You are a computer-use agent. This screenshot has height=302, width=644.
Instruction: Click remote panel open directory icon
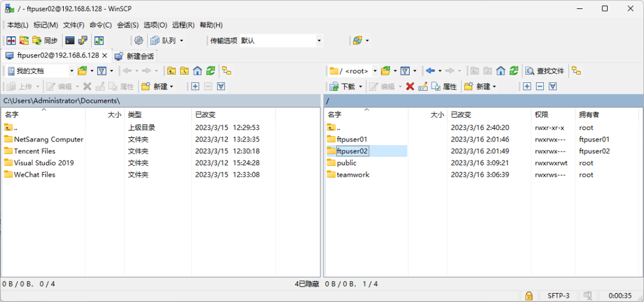coord(385,71)
